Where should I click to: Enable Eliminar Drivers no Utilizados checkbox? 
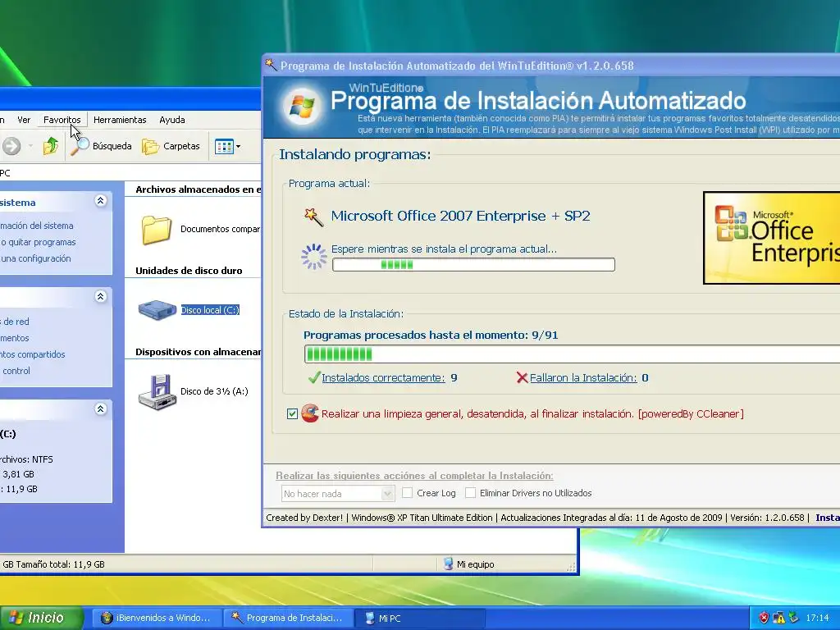pos(470,493)
